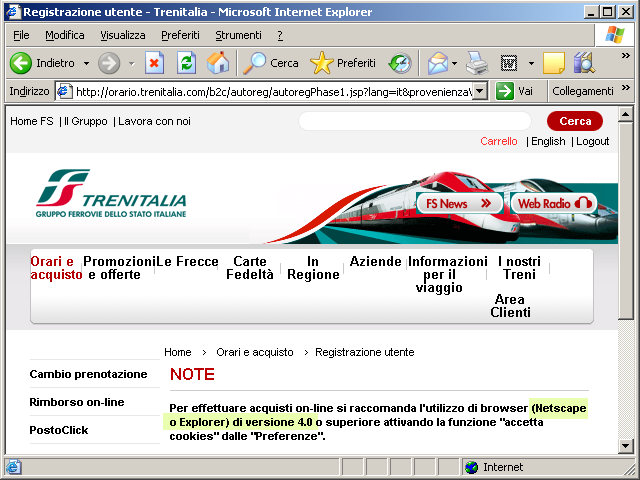Click the Stop loading icon

tap(154, 63)
